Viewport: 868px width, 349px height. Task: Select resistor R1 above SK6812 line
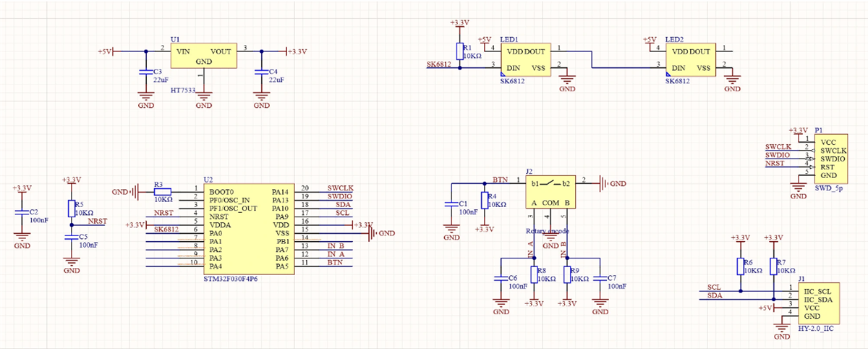pos(459,51)
